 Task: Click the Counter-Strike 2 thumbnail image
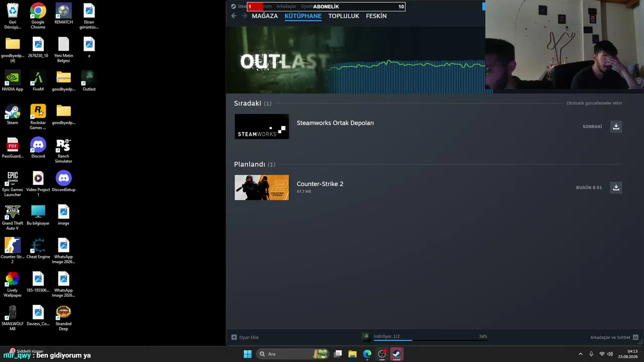(262, 188)
